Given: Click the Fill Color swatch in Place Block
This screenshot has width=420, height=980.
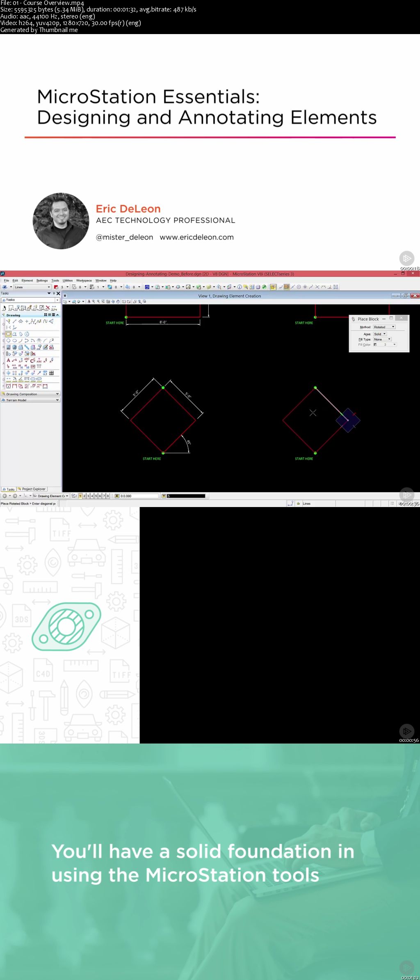Looking at the screenshot, I should 375,345.
